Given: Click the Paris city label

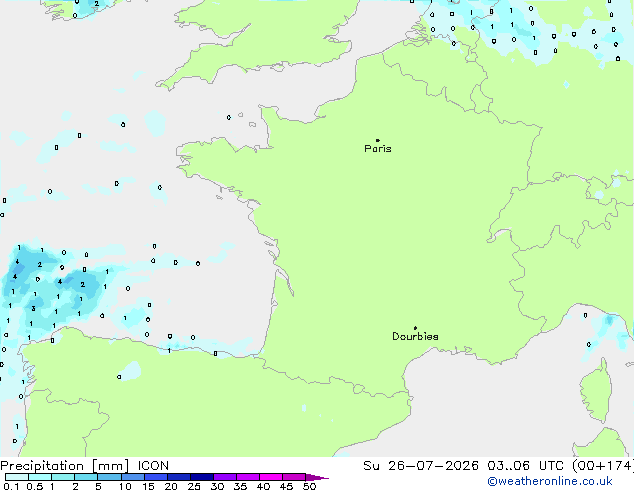Looking at the screenshot, I should (378, 149).
